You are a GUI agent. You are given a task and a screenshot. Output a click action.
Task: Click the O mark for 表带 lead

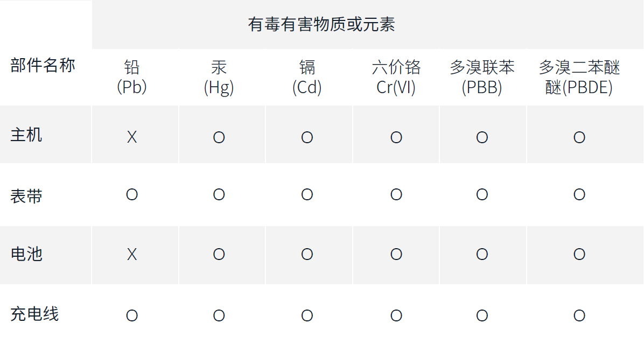(132, 194)
